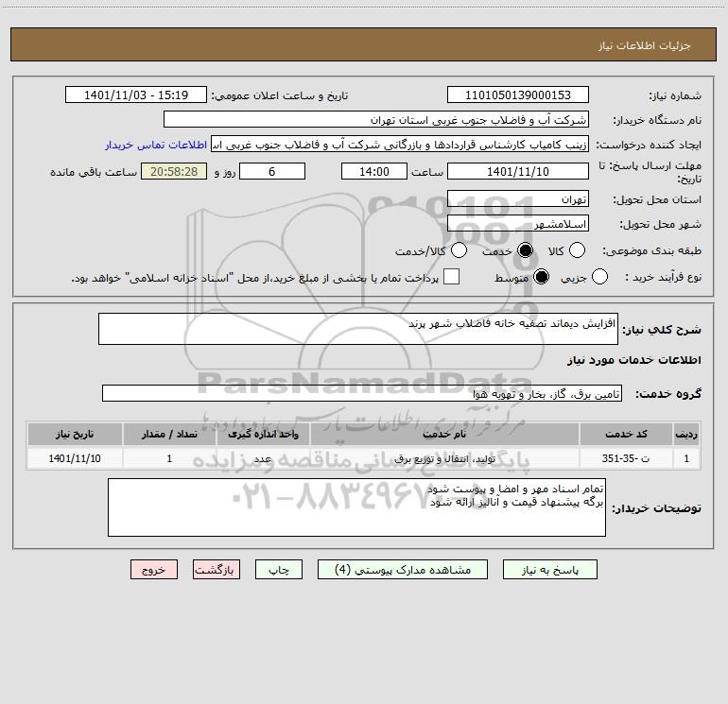Image resolution: width=728 pixels, height=704 pixels.
Task: Click the گروه خدمت field تامین برق
Action: click(x=362, y=393)
